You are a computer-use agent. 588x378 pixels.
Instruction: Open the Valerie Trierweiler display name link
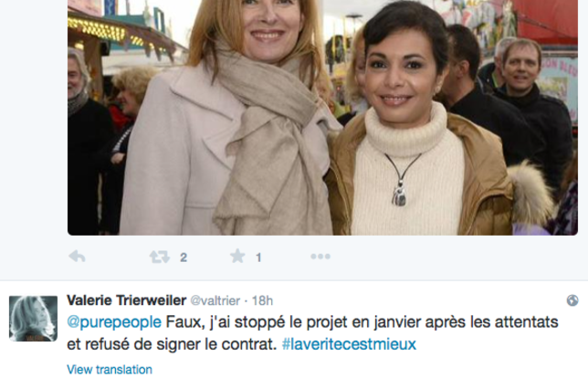point(126,300)
